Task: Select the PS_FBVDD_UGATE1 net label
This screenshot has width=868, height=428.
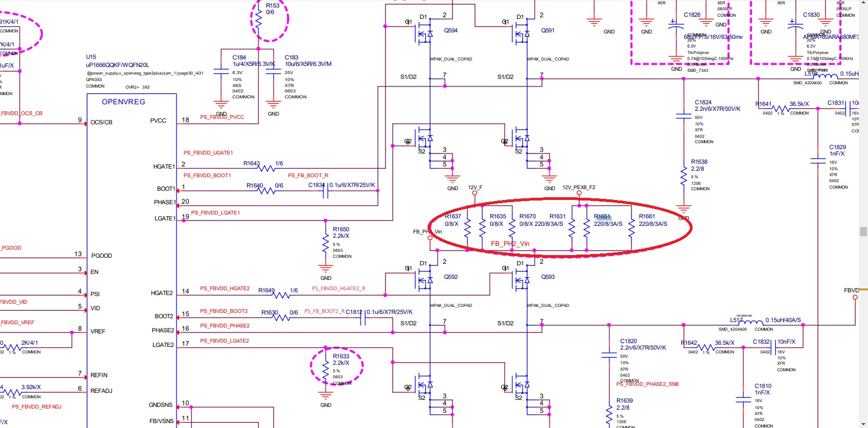Action: click(208, 153)
